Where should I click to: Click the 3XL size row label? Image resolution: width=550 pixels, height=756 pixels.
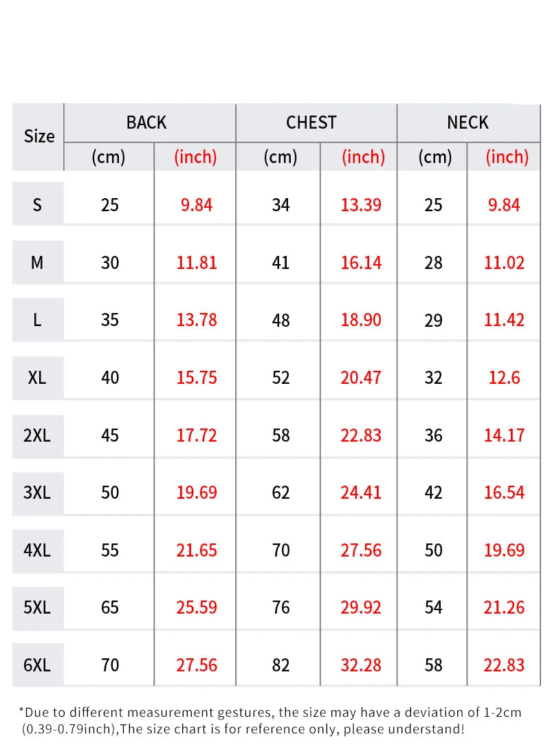coord(37,493)
